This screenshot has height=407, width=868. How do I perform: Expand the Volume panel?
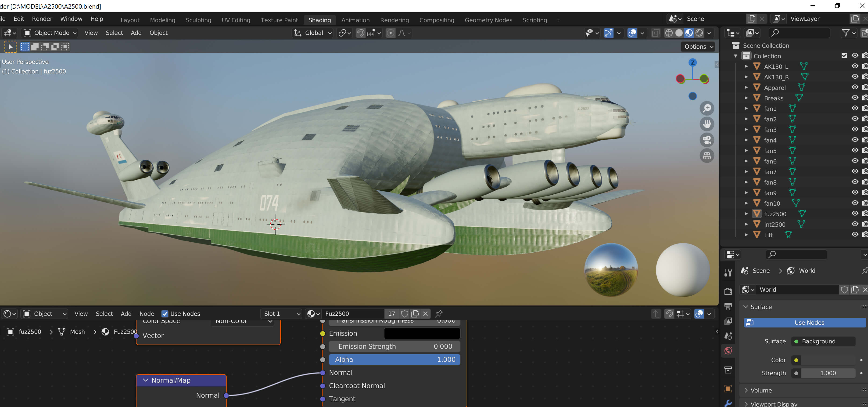pos(761,390)
